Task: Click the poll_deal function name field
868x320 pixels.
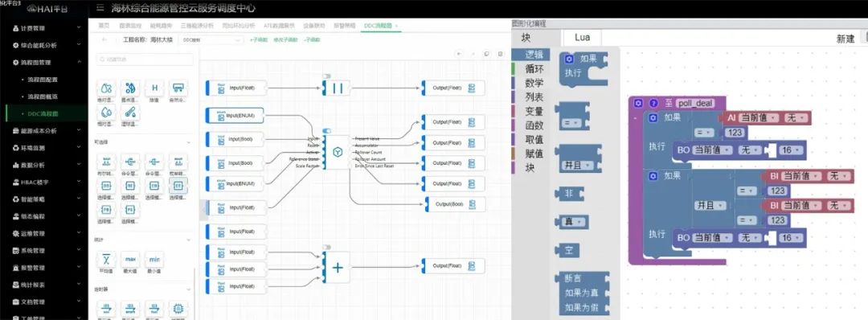Action: pos(694,103)
